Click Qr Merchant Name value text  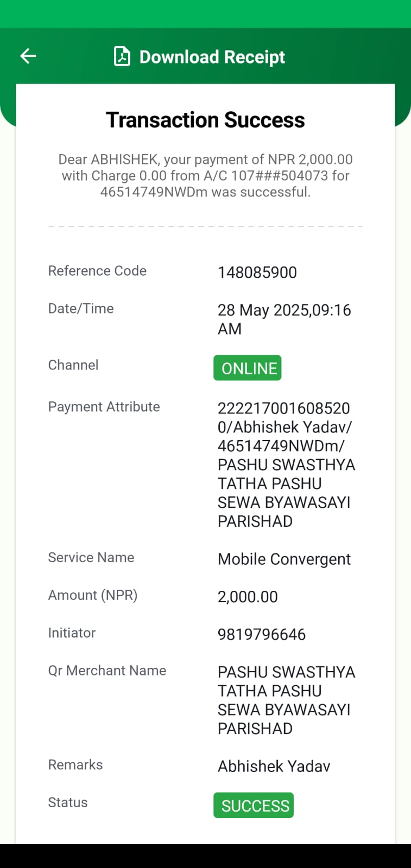(286, 700)
